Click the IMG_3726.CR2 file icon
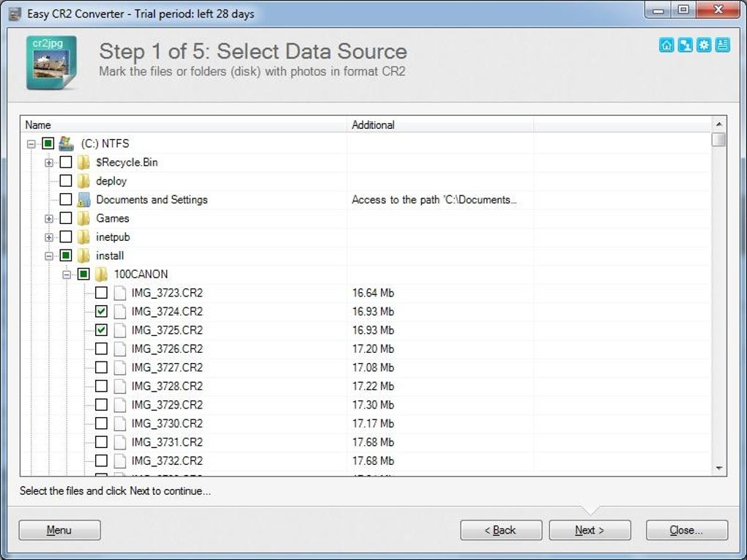 click(x=119, y=349)
